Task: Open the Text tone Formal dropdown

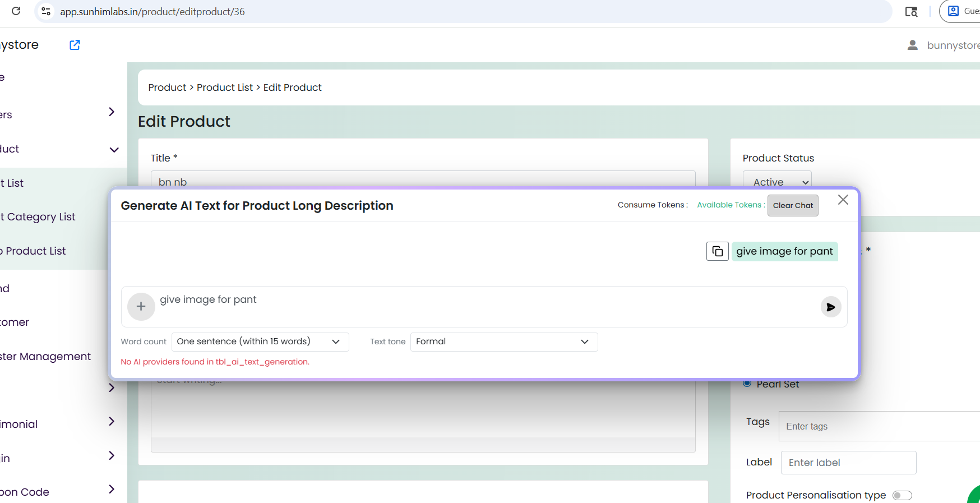Action: pos(504,342)
